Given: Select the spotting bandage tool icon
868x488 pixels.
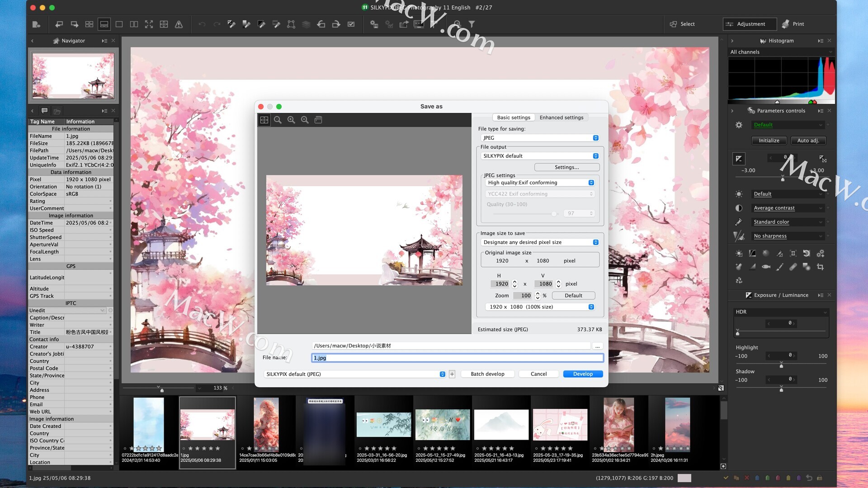Looking at the screenshot, I should (793, 267).
